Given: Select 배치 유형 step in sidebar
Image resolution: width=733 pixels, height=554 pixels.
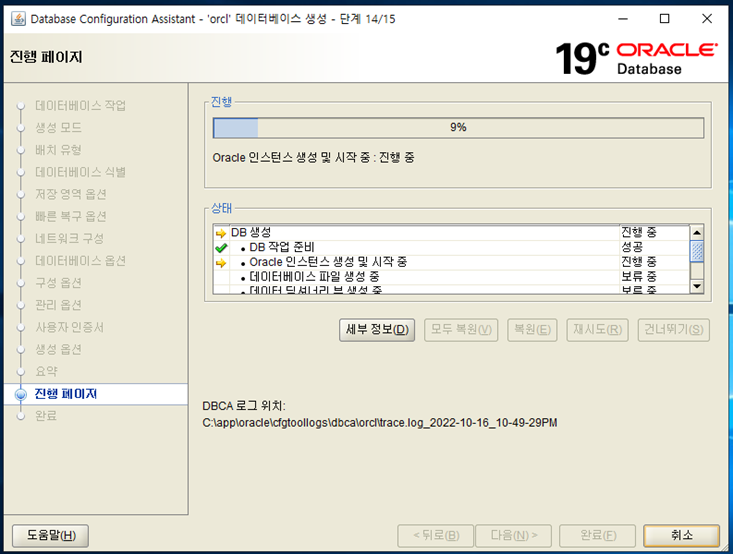Looking at the screenshot, I should [58, 150].
